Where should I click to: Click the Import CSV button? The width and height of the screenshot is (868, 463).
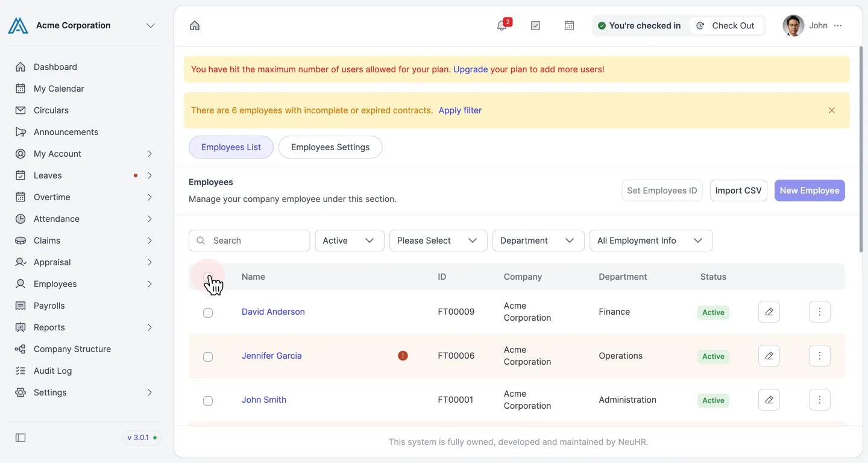(x=738, y=191)
